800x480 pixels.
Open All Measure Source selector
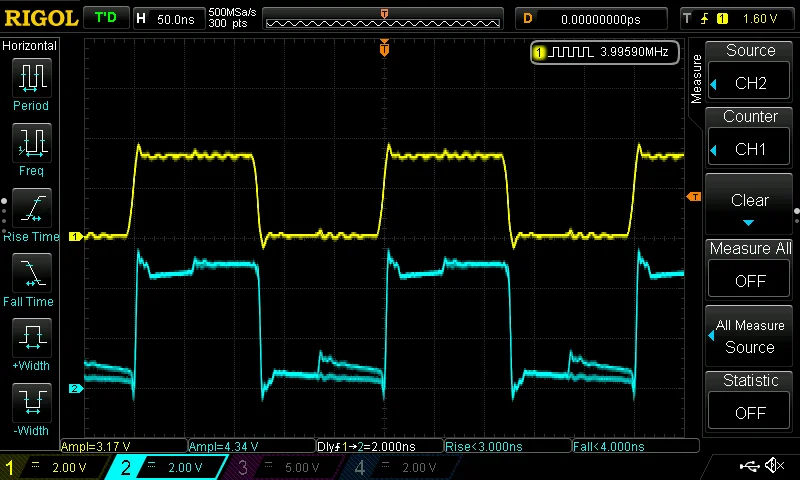749,336
